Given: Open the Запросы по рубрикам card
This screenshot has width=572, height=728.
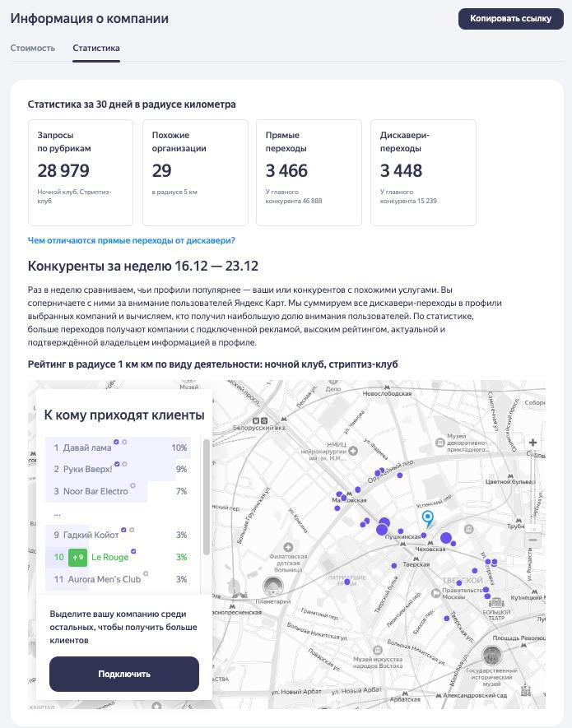Looking at the screenshot, I should click(x=81, y=173).
